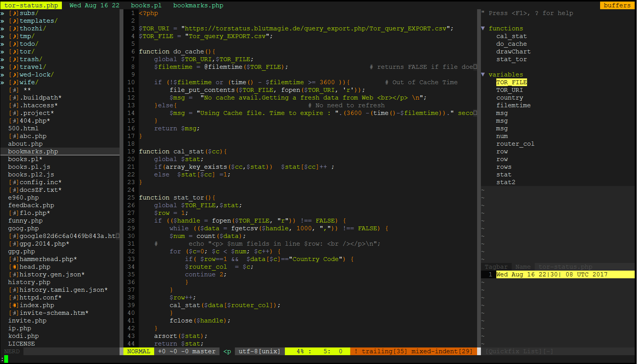This screenshot has height=364, width=637.
Task: Open bookmarks.php in file tree
Action: (33, 151)
